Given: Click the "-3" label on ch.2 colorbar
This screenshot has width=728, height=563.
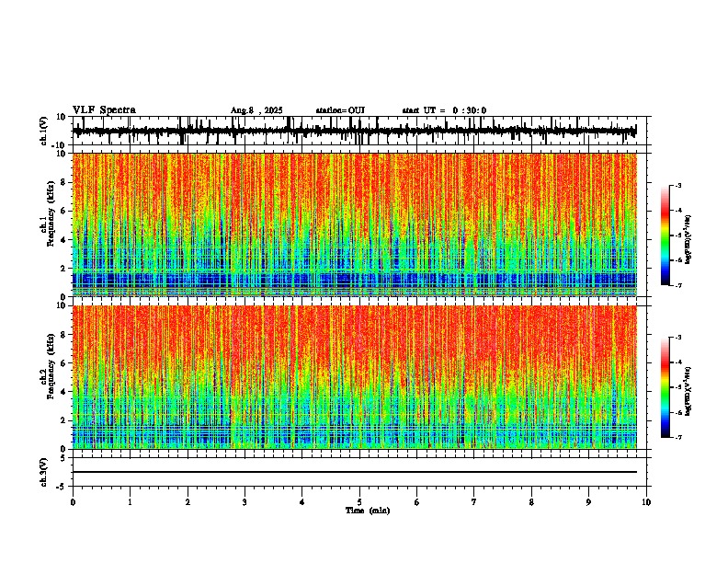Looking at the screenshot, I should (677, 338).
